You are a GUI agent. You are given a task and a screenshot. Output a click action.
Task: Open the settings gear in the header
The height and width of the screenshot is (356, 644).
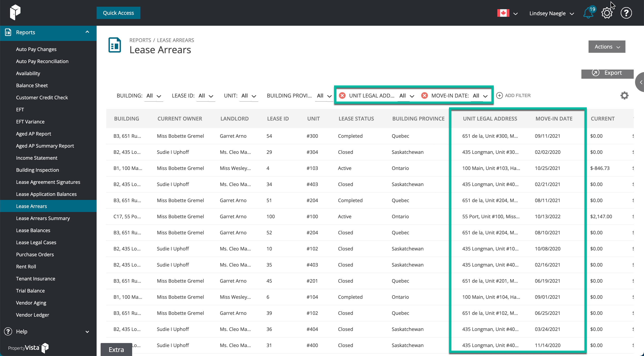[x=607, y=13]
